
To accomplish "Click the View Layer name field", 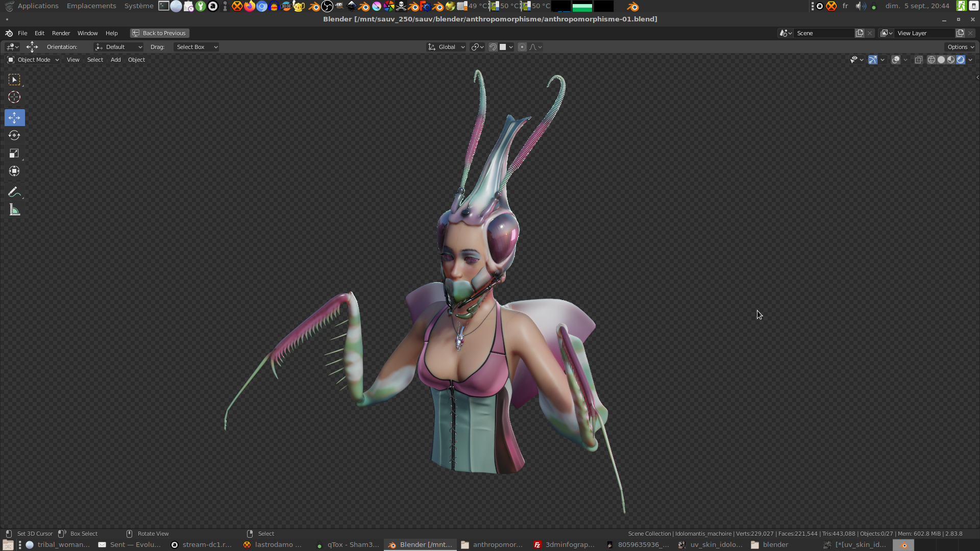I will click(x=924, y=33).
